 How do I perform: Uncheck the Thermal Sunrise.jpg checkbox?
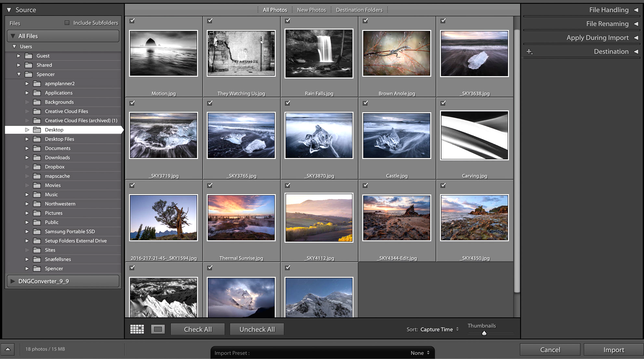[210, 185]
